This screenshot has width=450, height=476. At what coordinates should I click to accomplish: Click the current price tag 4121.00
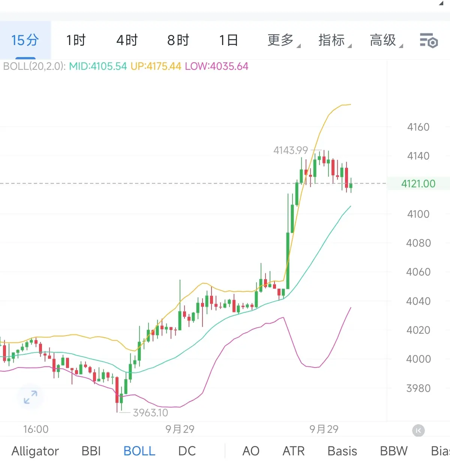418,184
